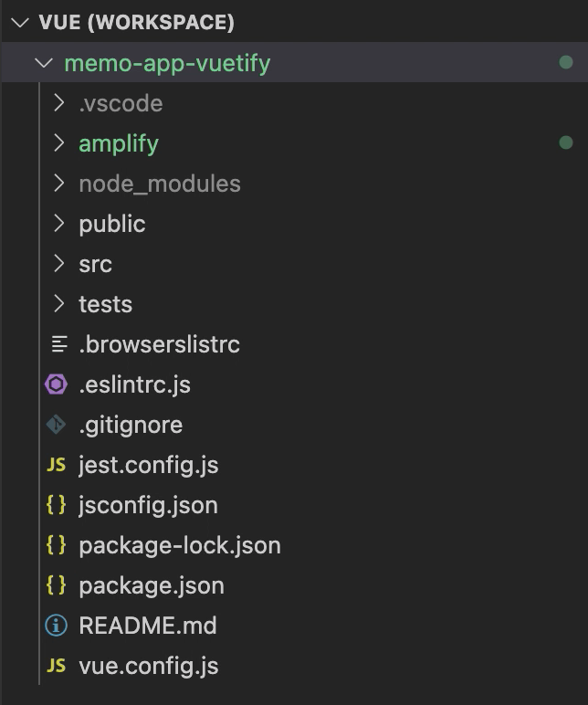The image size is (588, 705).
Task: Click the braces icon of package-lock.json
Action: coord(57,545)
